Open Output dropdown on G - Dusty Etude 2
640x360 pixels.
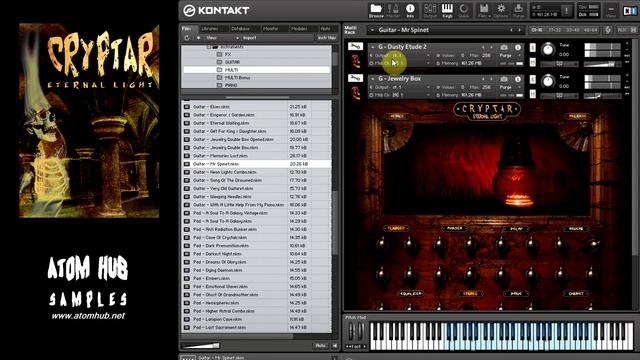click(x=428, y=55)
